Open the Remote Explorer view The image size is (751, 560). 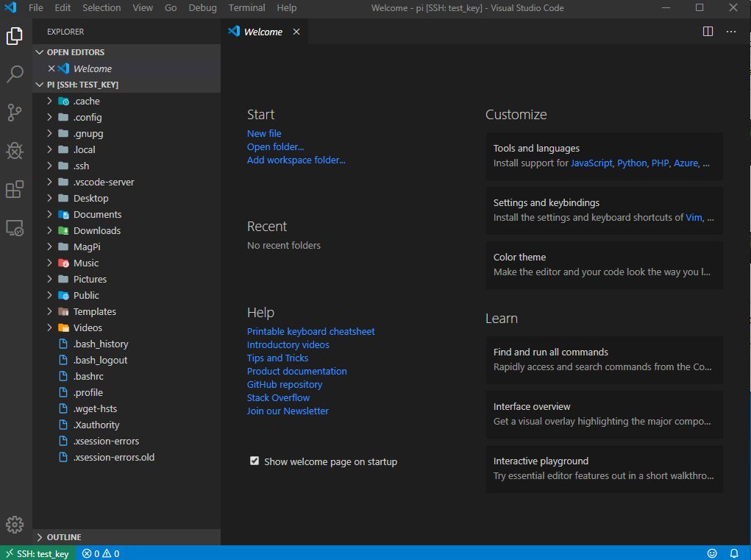[x=15, y=228]
